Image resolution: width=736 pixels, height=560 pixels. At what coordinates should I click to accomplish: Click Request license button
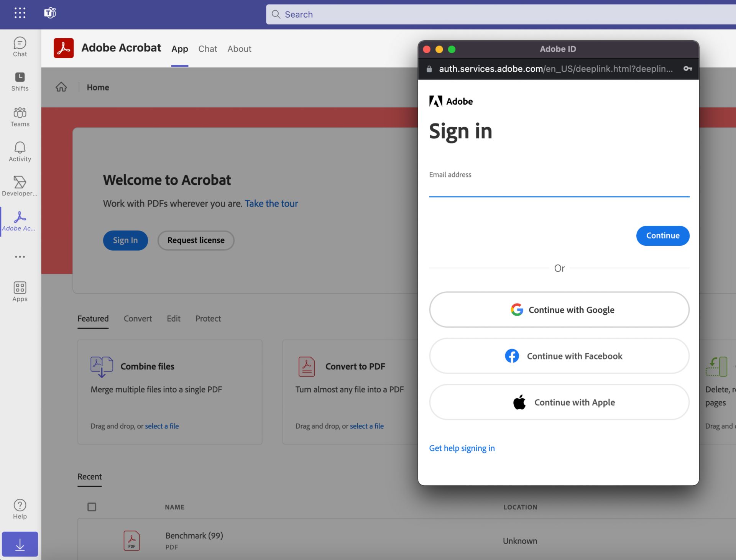point(196,240)
